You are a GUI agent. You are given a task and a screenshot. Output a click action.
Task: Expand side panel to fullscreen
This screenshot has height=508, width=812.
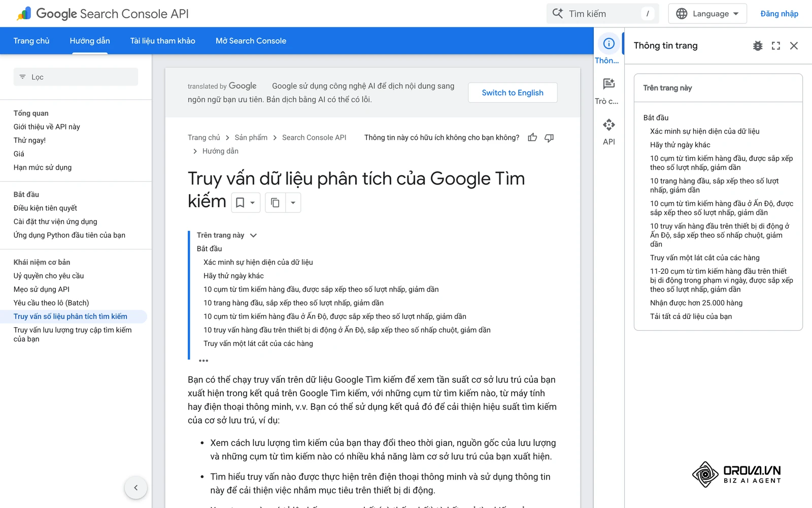click(x=776, y=46)
